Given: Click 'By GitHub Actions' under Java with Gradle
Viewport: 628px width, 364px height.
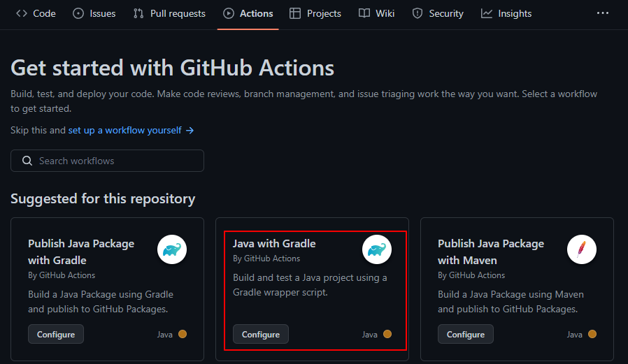Looking at the screenshot, I should coord(266,259).
